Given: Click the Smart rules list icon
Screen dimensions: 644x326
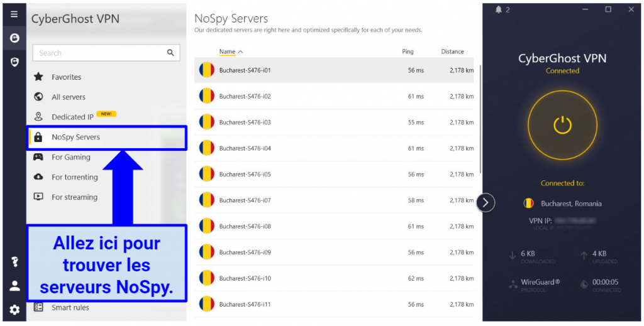Looking at the screenshot, I should pos(38,307).
